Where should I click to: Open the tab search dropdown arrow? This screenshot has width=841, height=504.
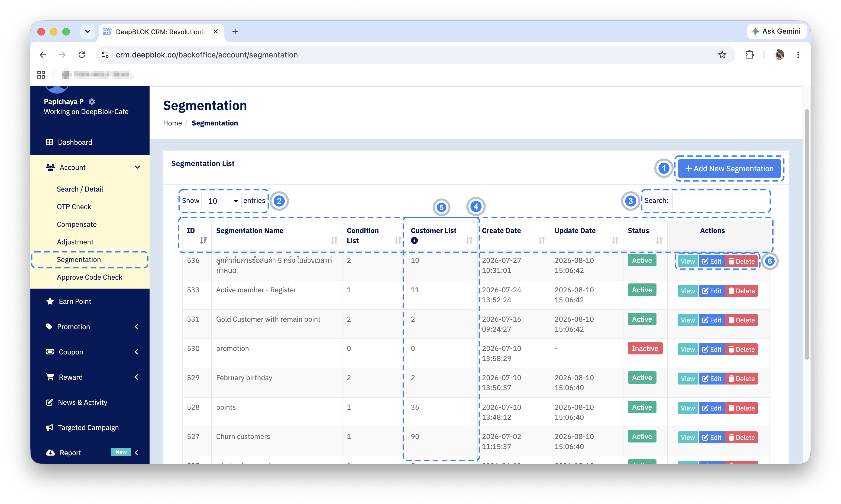click(x=88, y=32)
